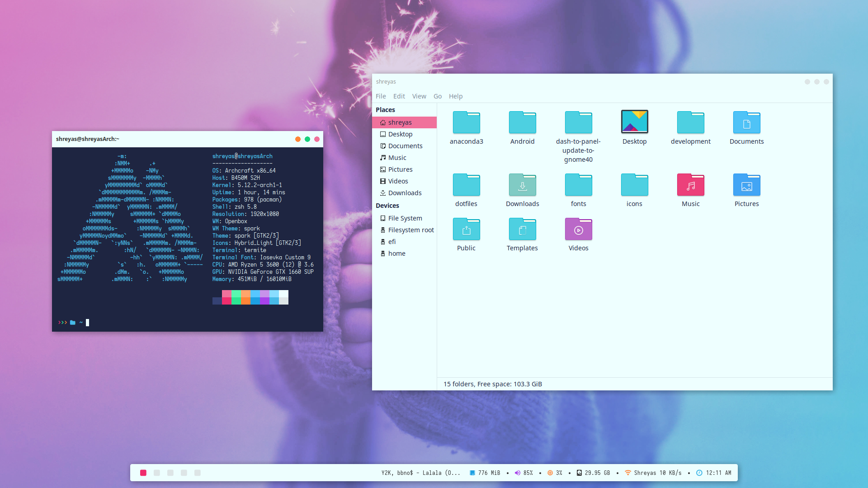
Task: Open the Music folder icon
Action: click(x=690, y=185)
